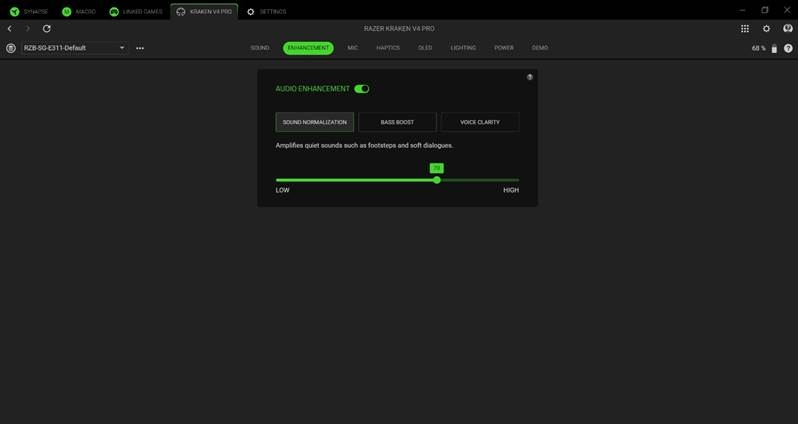Click the slider value tooltip above handle

coord(437,168)
